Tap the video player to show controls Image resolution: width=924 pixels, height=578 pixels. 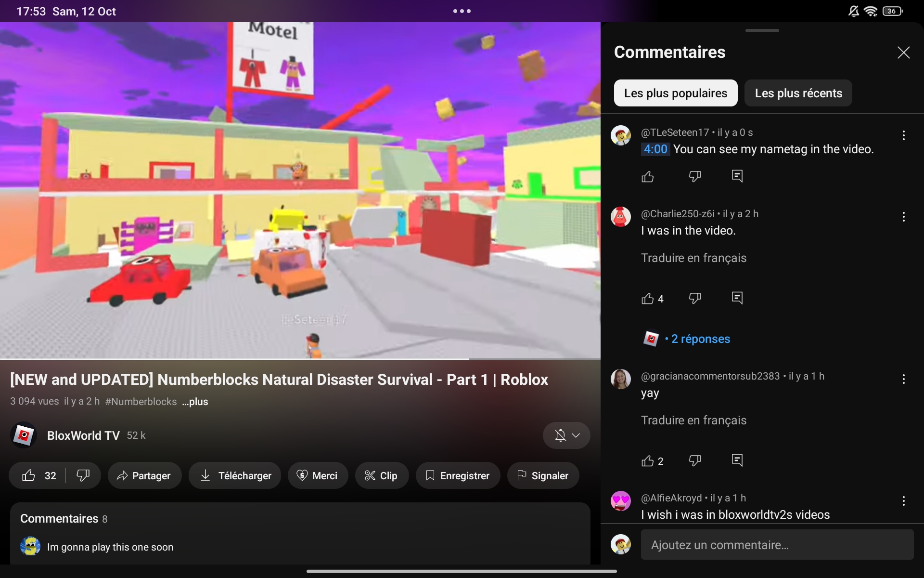(300, 190)
